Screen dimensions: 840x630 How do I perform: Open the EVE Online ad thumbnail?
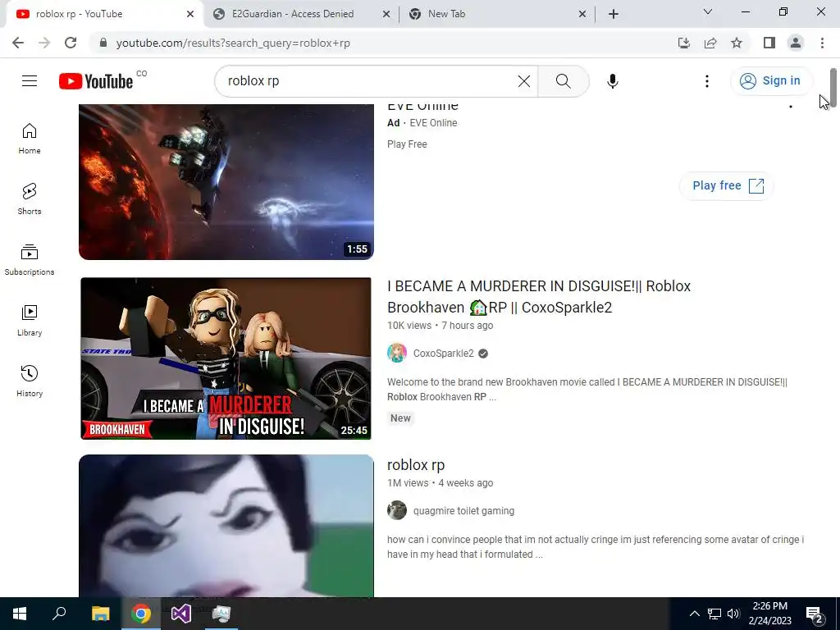point(226,181)
